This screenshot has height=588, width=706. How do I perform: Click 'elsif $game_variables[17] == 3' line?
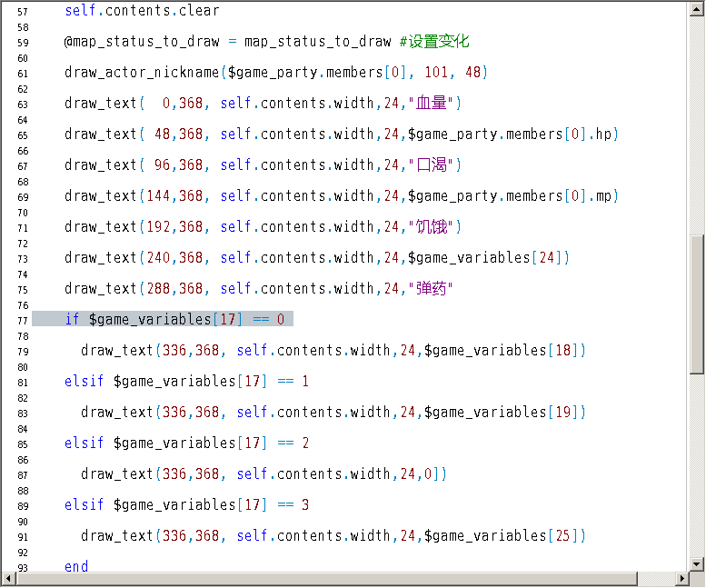click(186, 504)
